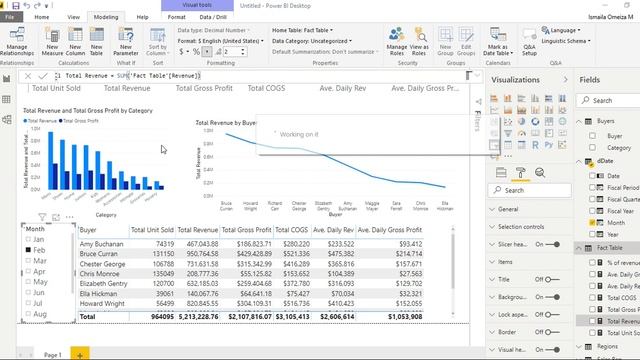Viewport: 640px width, 360px height.
Task: Toggle the Background switch
Action: (553, 297)
